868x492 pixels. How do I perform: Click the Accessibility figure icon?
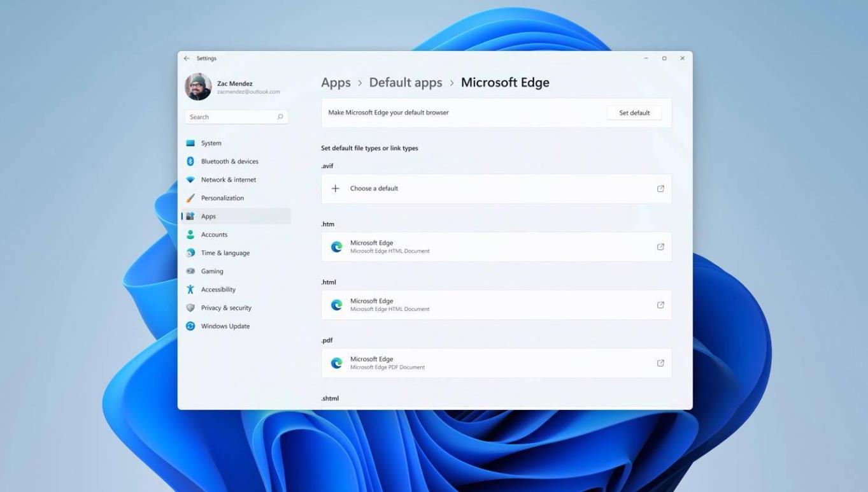coord(190,289)
